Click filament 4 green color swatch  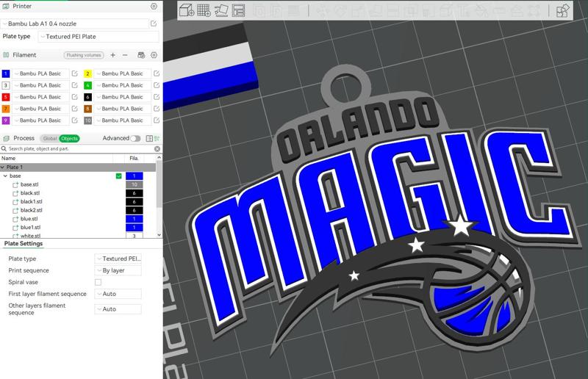coord(87,85)
